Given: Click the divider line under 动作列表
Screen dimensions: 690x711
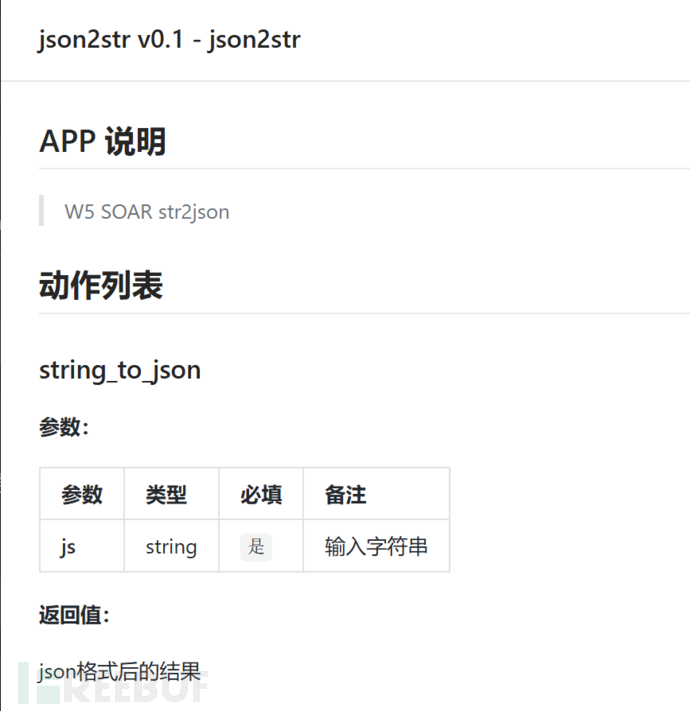Looking at the screenshot, I should click(x=364, y=313).
